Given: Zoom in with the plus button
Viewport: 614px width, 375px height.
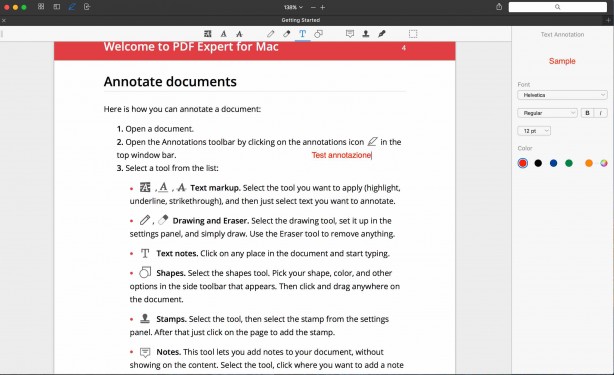Looking at the screenshot, I should pyautogui.click(x=323, y=7).
